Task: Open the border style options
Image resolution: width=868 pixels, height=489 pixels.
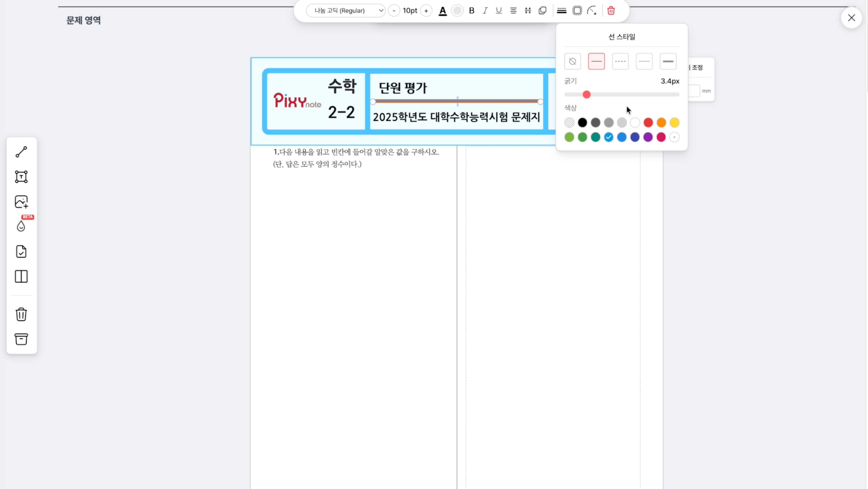Action: coord(577,10)
